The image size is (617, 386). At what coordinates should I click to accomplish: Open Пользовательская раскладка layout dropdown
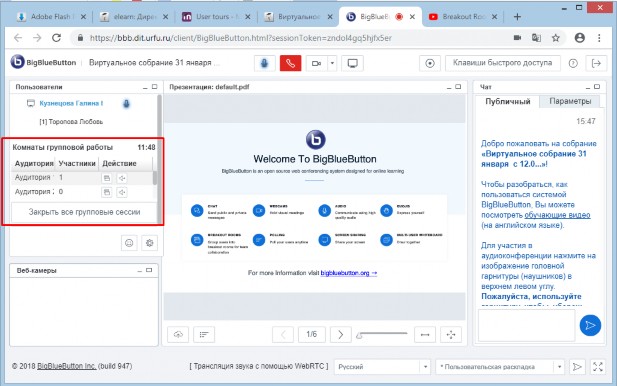click(x=500, y=367)
